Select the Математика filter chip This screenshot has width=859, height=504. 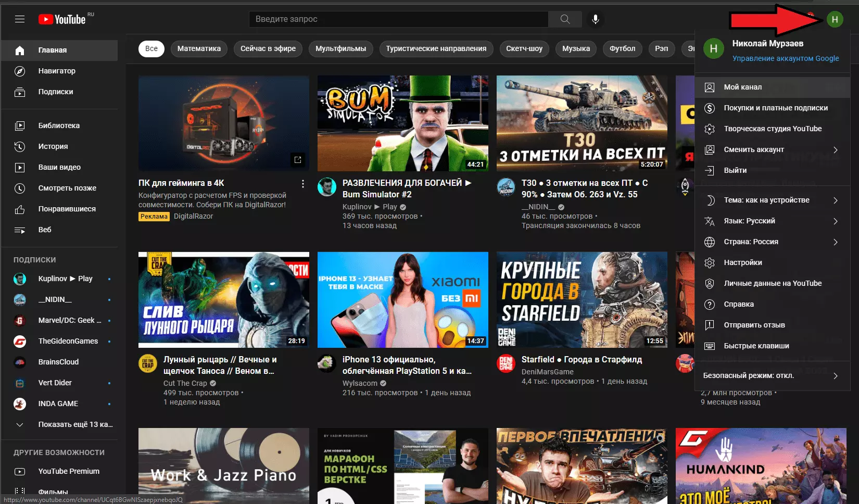(x=199, y=48)
